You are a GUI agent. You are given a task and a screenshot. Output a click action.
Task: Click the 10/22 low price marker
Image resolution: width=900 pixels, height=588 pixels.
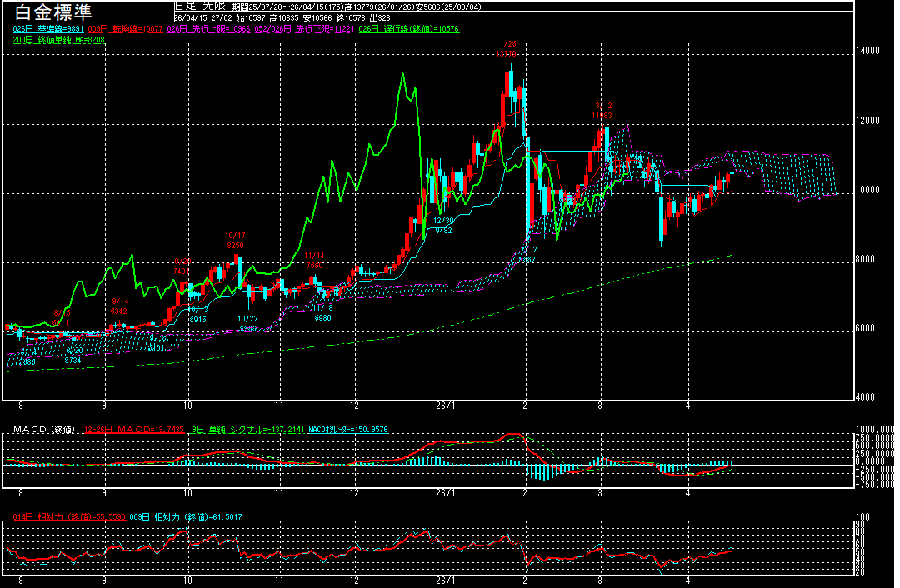click(247, 323)
